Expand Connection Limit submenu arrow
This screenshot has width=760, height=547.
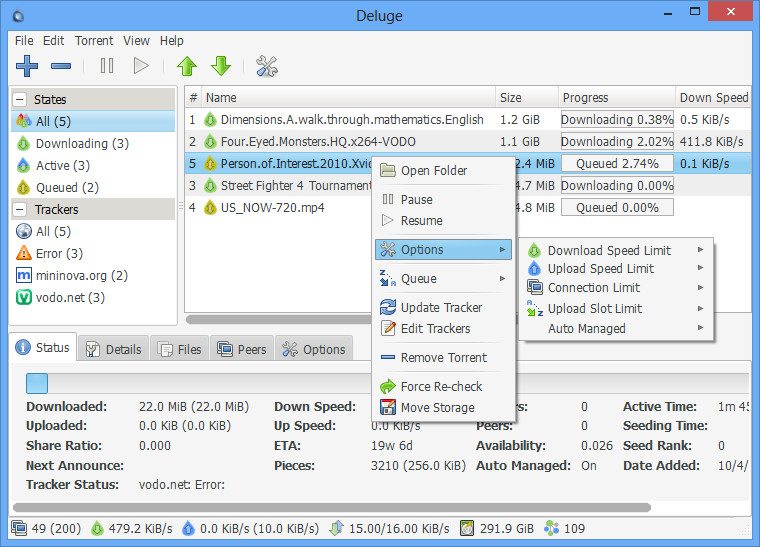click(700, 288)
